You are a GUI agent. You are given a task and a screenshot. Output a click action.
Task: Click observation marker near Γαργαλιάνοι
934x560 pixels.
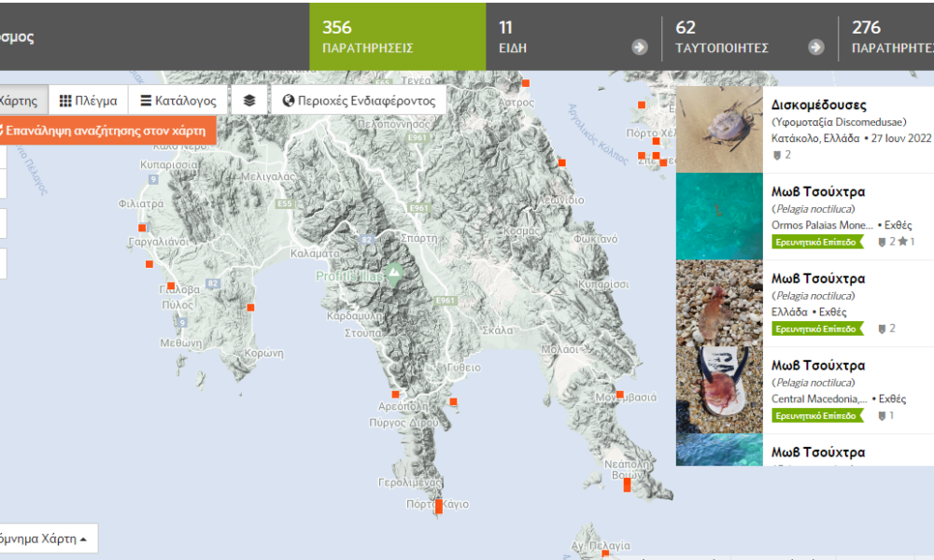pos(142,228)
